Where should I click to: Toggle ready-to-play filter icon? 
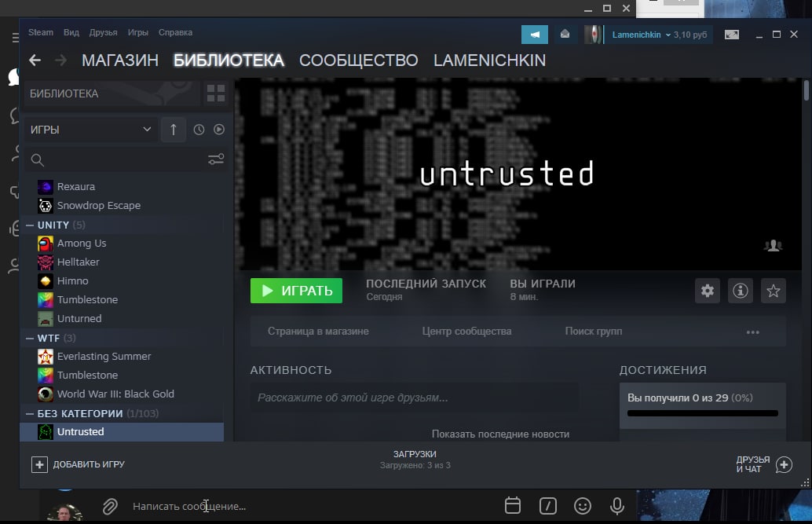coord(219,130)
